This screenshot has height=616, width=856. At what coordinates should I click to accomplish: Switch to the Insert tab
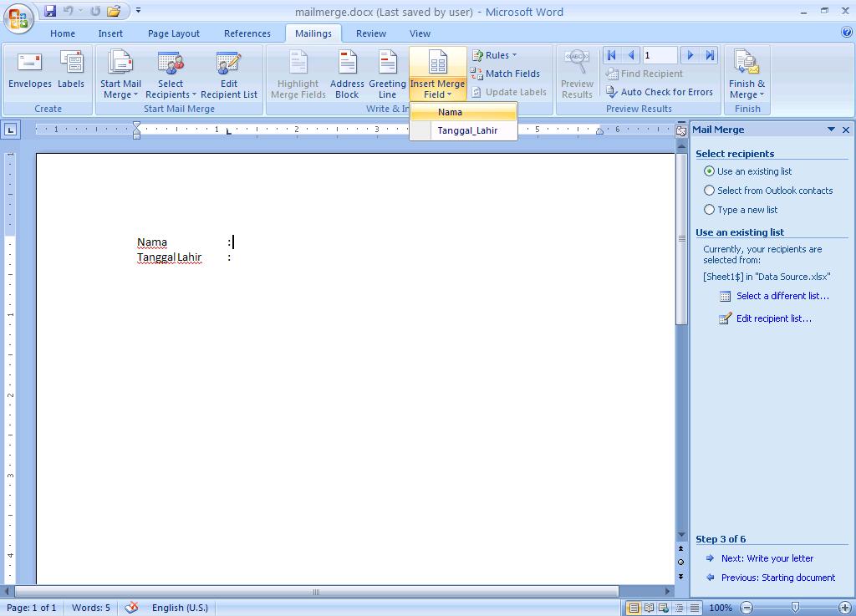click(x=110, y=33)
